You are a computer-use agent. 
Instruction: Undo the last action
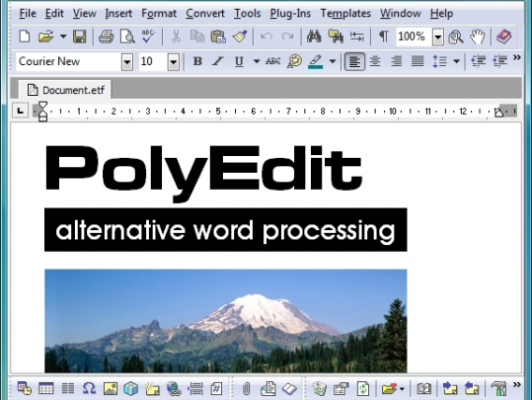[266, 37]
